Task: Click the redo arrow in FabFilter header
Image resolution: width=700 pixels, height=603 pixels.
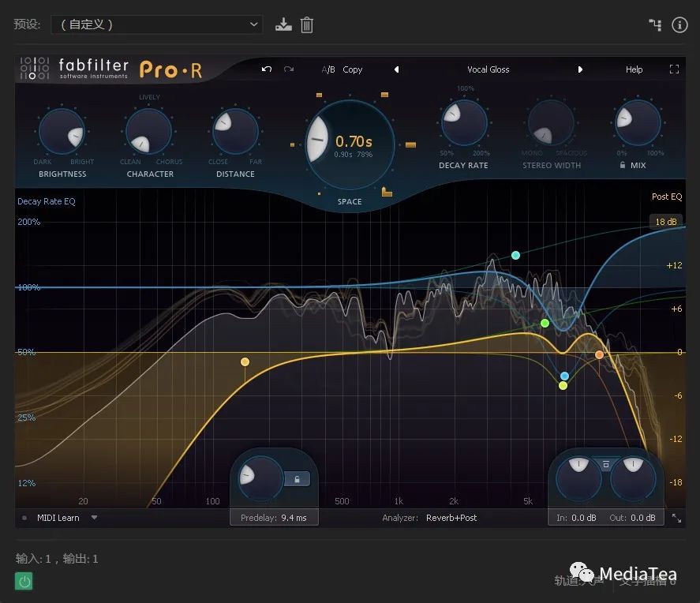Action: click(x=289, y=69)
